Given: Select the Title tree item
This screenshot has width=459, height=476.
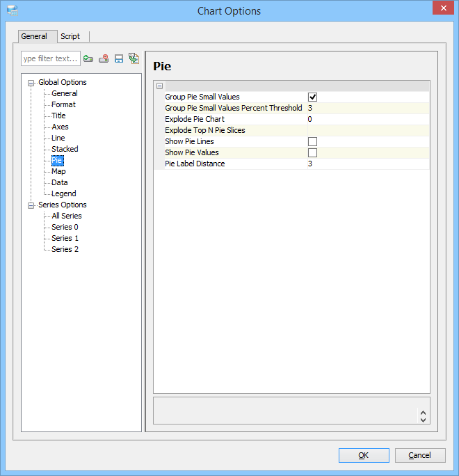Looking at the screenshot, I should point(58,116).
